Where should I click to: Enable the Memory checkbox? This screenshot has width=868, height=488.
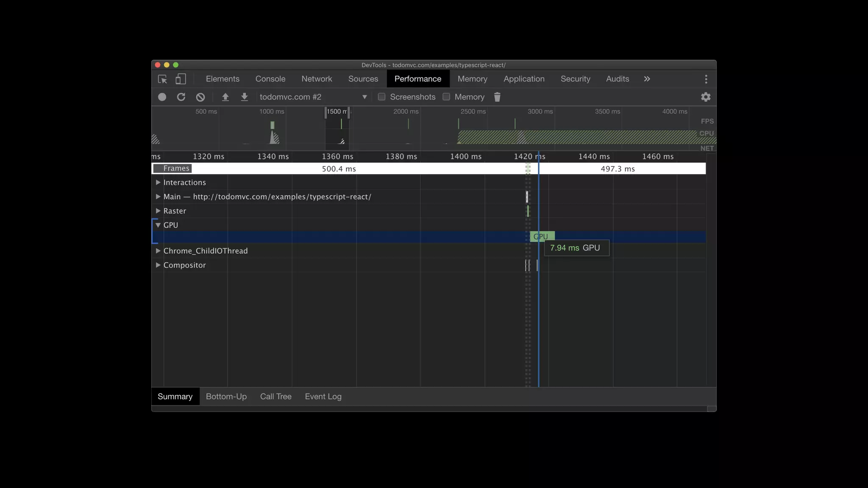coord(446,97)
